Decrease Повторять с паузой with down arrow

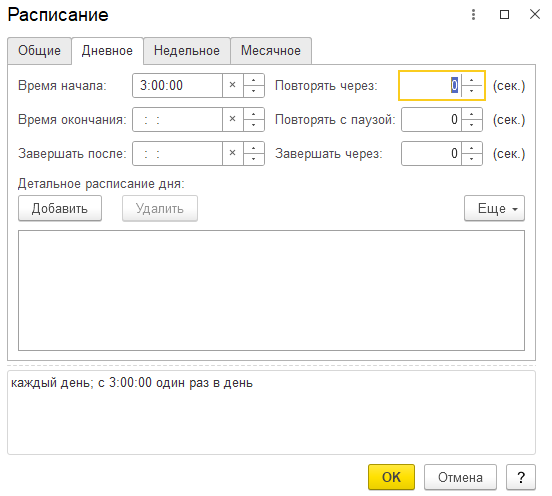click(472, 125)
